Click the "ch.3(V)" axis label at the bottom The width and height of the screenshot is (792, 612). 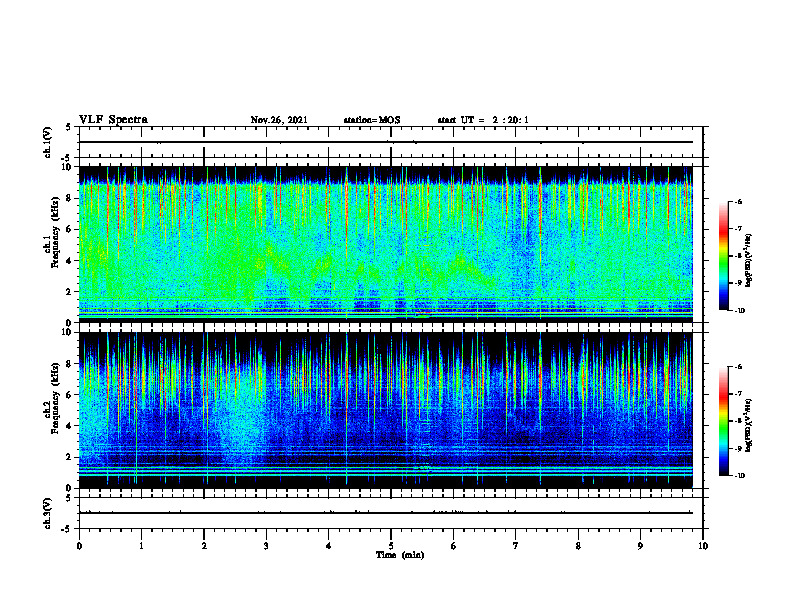(47, 513)
